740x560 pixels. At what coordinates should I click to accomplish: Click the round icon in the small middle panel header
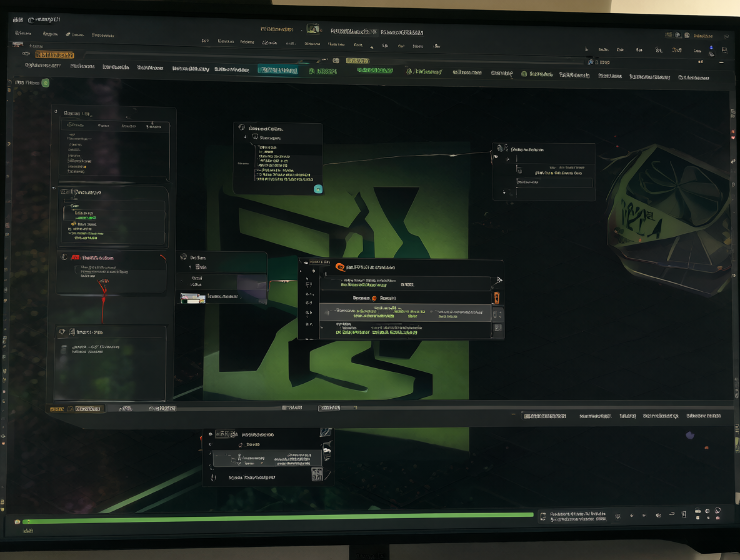coord(184,257)
